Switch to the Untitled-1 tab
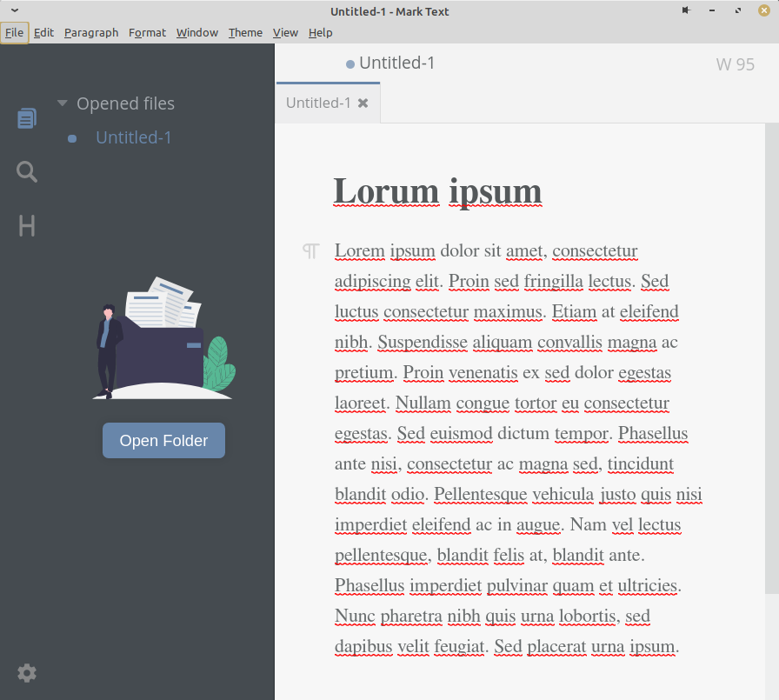 point(317,102)
